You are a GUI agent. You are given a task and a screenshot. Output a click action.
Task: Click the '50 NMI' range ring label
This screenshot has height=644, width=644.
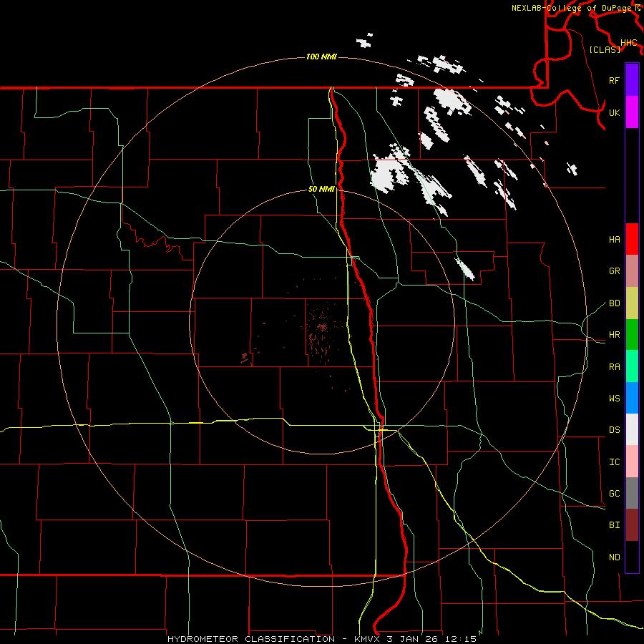tap(321, 190)
